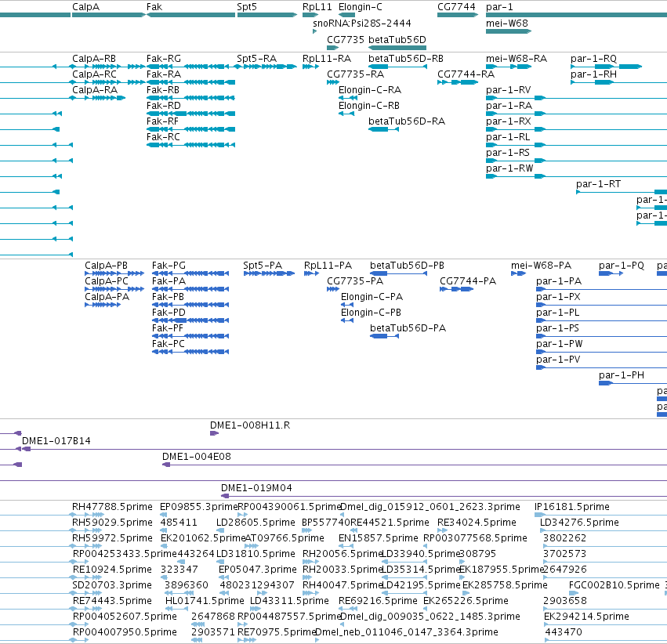Select the Fak gene feature label
667x644 pixels.
(154, 7)
